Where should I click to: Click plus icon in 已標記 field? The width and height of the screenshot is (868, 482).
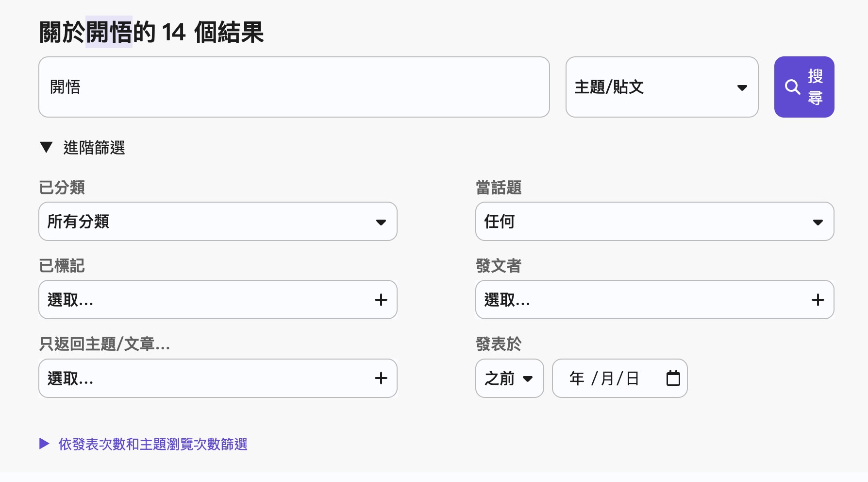[381, 300]
